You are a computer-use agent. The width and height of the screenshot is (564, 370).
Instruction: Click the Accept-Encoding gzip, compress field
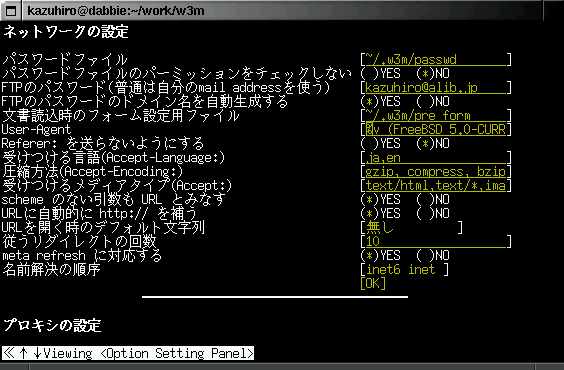pos(436,172)
